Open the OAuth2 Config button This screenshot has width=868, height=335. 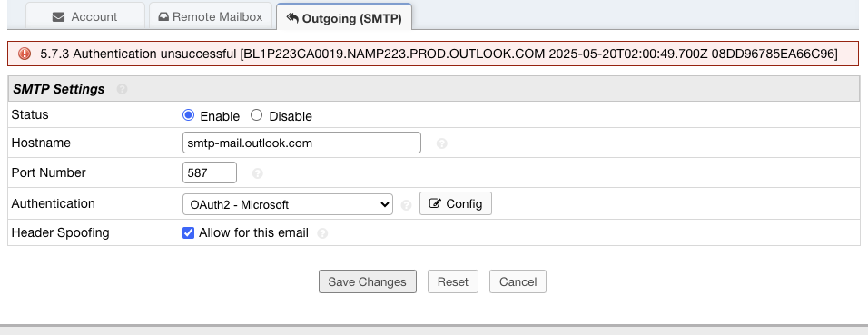click(456, 203)
